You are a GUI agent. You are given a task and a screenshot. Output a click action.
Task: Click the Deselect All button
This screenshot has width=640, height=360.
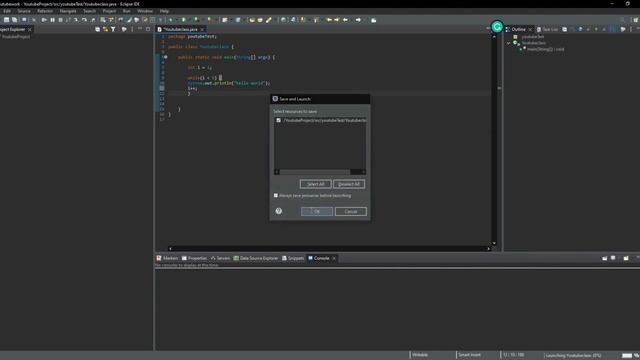tap(349, 184)
